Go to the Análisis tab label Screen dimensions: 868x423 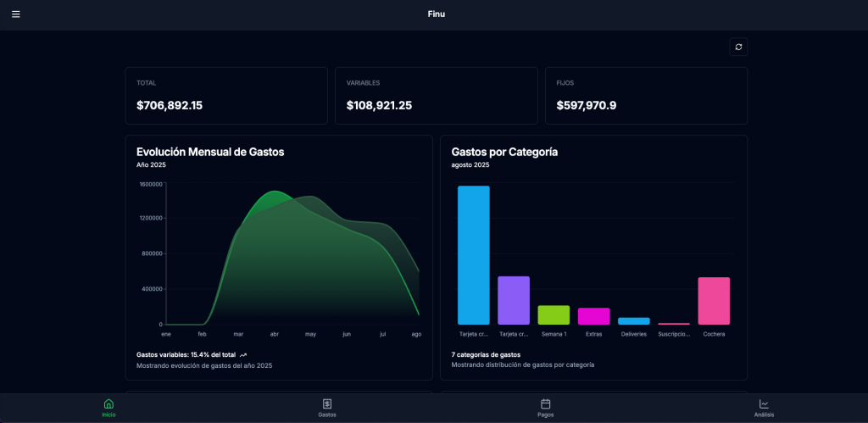[764, 415]
